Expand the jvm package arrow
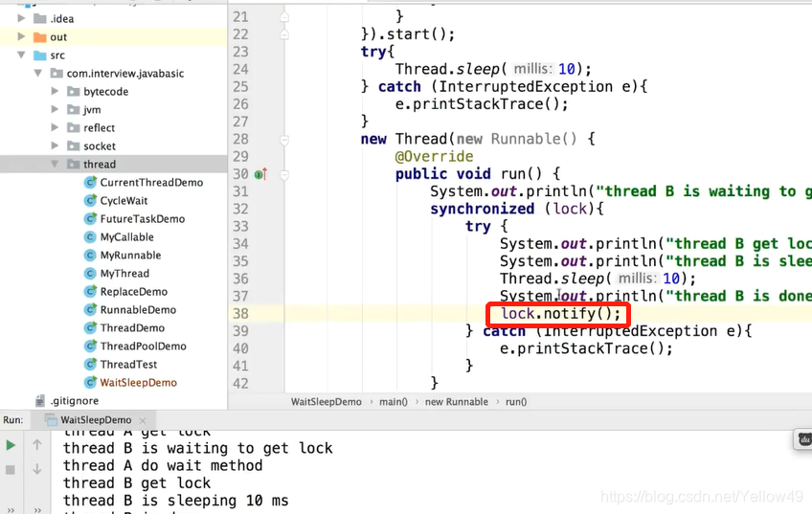 55,109
